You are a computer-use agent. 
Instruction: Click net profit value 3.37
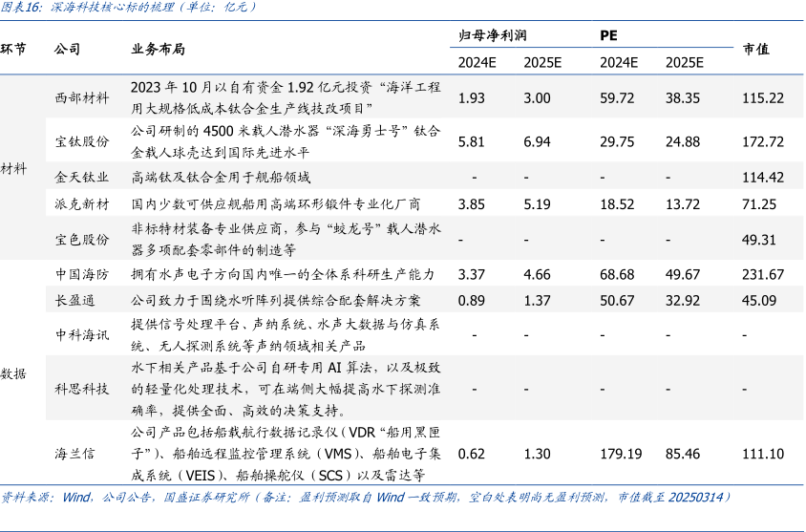[472, 274]
